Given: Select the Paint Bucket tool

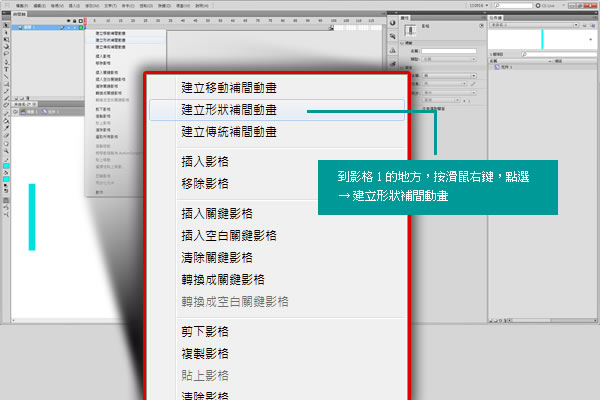Looking at the screenshot, I should pyautogui.click(x=6, y=121).
